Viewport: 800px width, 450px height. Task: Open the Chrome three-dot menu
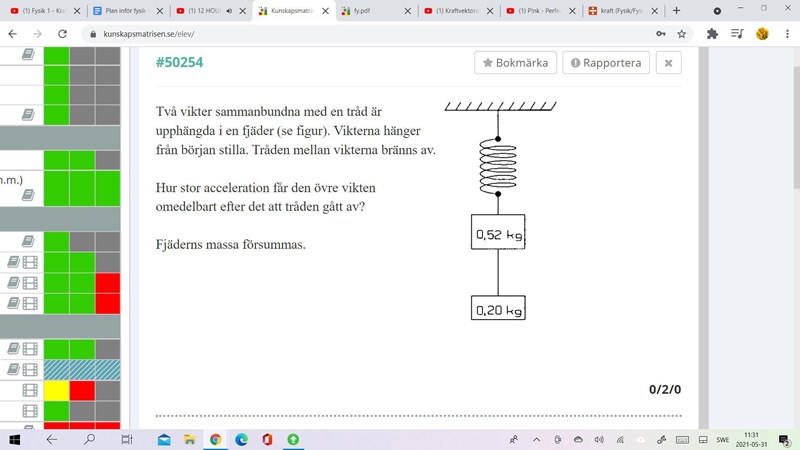tap(787, 33)
